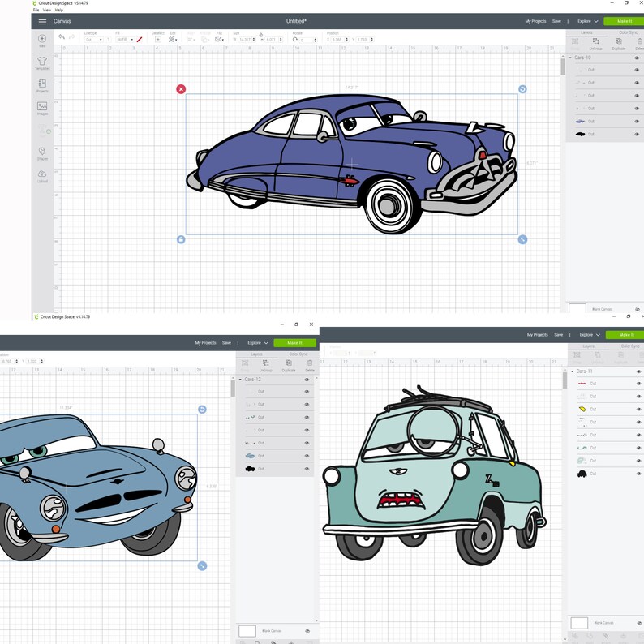The image size is (644, 644).
Task: Click the red line color swatch beside Fill
Action: pos(140,40)
